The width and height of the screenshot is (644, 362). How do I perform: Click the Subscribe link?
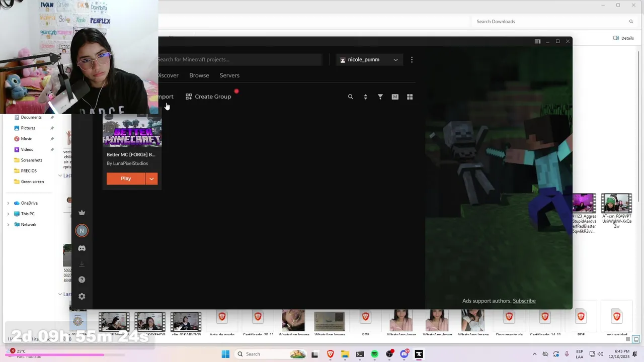click(x=524, y=301)
